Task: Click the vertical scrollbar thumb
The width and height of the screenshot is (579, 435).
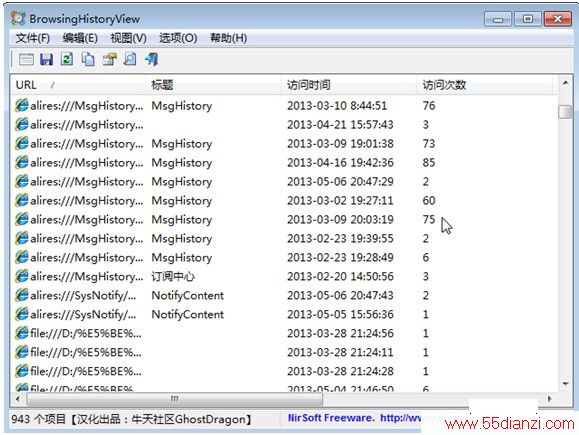Action: coord(565,112)
